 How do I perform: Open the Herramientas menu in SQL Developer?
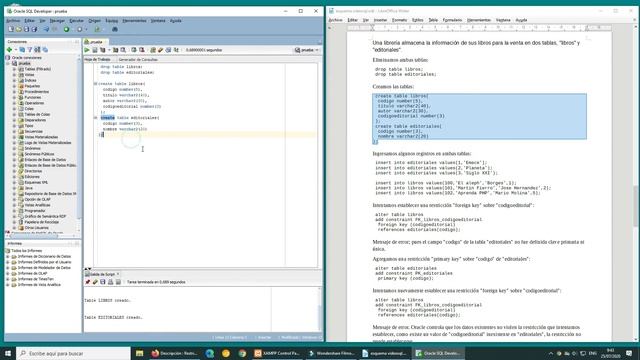134,20
